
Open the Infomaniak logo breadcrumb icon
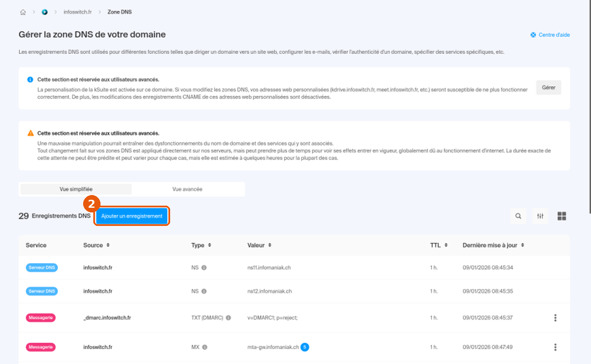pyautogui.click(x=45, y=12)
